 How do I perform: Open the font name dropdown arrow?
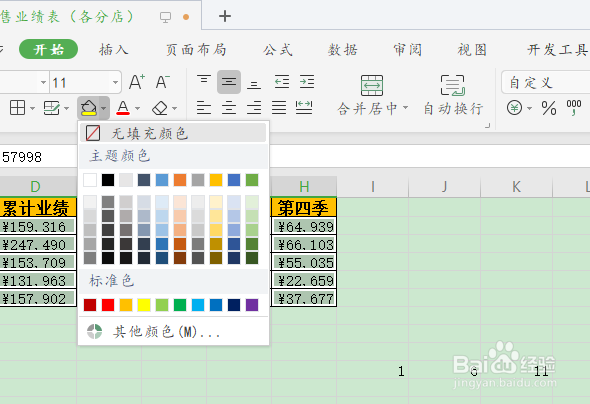pos(44,82)
